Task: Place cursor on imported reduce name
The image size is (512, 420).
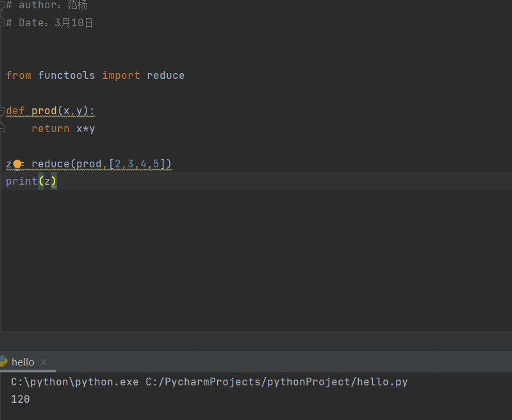Action: [x=165, y=76]
